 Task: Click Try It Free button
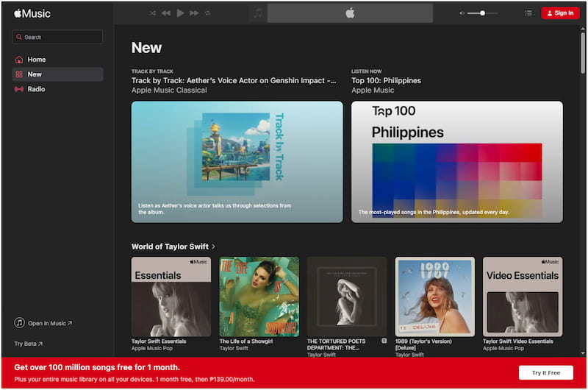click(545, 373)
